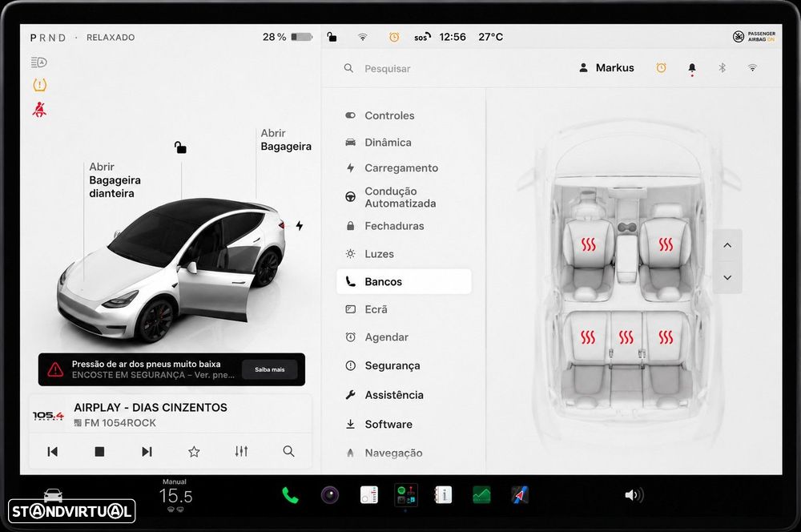This screenshot has width=801, height=532.
Task: Tap the tire pressure alert message banner
Action: point(171,369)
